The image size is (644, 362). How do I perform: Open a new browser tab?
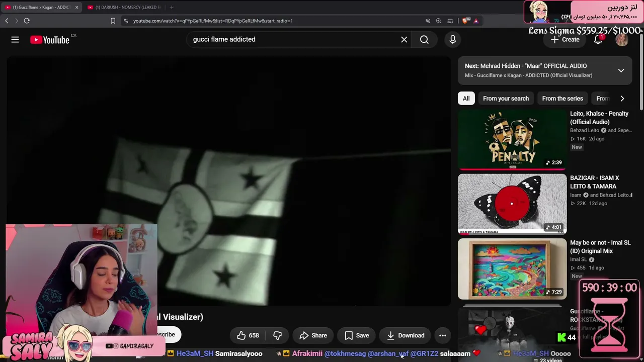pyautogui.click(x=172, y=8)
